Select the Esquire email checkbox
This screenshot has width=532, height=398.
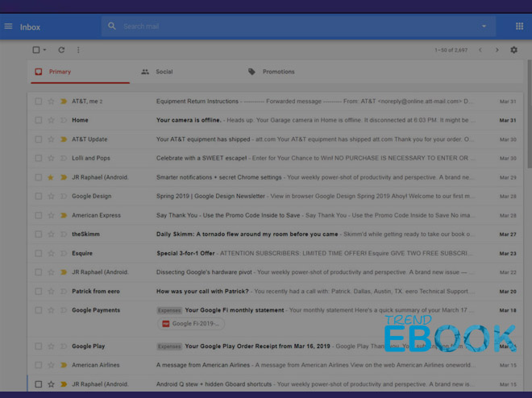click(x=38, y=254)
